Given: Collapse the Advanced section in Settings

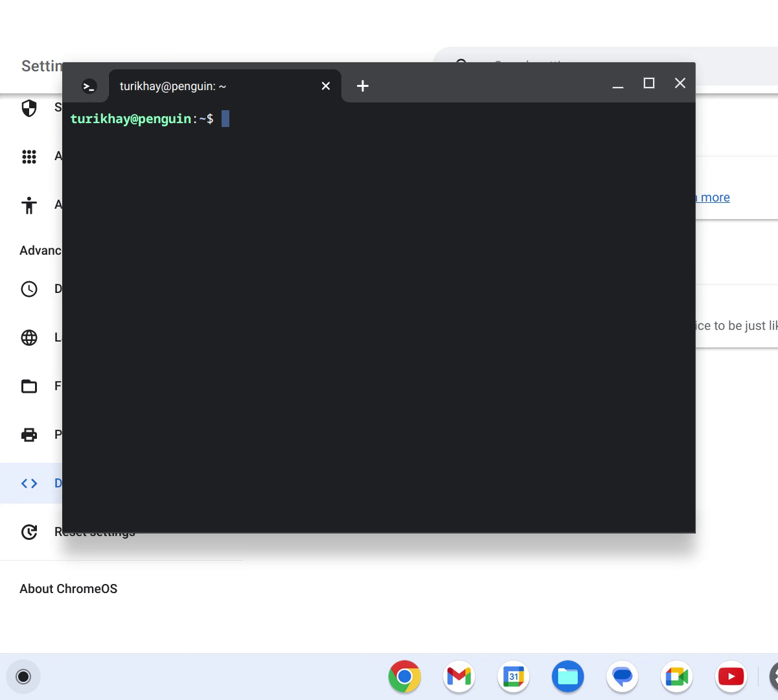Looking at the screenshot, I should tap(40, 250).
